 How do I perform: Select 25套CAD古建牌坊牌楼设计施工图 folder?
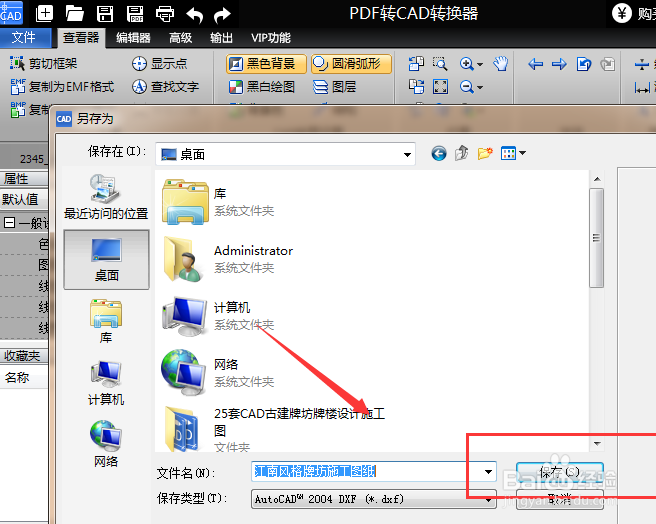point(274,429)
